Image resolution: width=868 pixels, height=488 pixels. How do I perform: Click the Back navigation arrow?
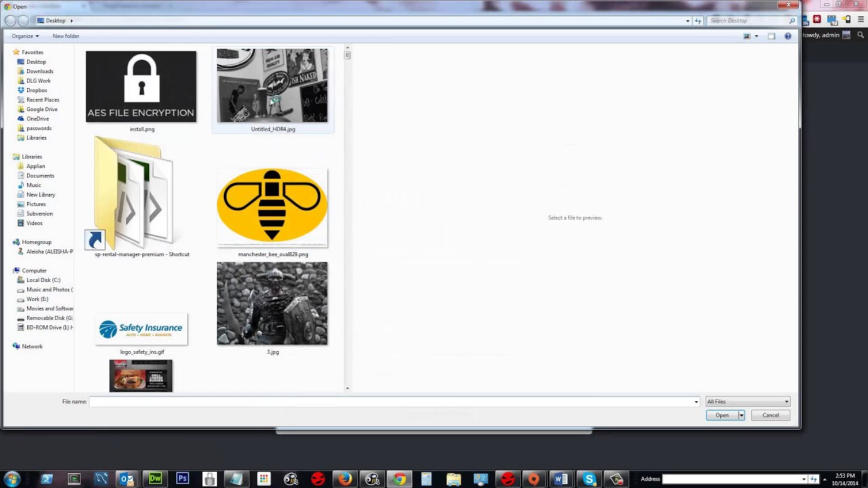[x=10, y=21]
